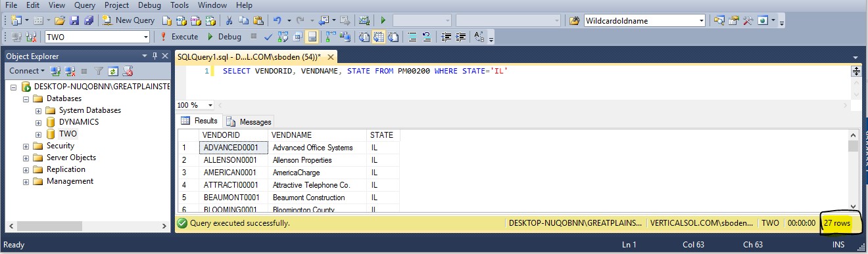Click the Object Explorer Disconnect icon

(69, 71)
